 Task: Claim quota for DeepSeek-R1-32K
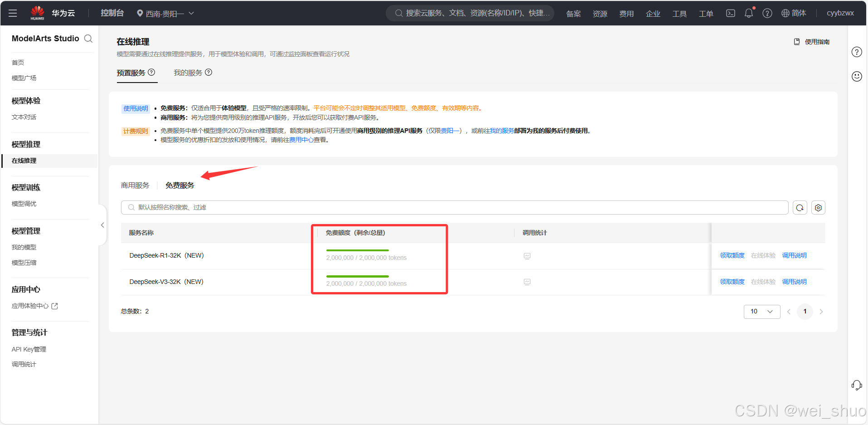[732, 255]
